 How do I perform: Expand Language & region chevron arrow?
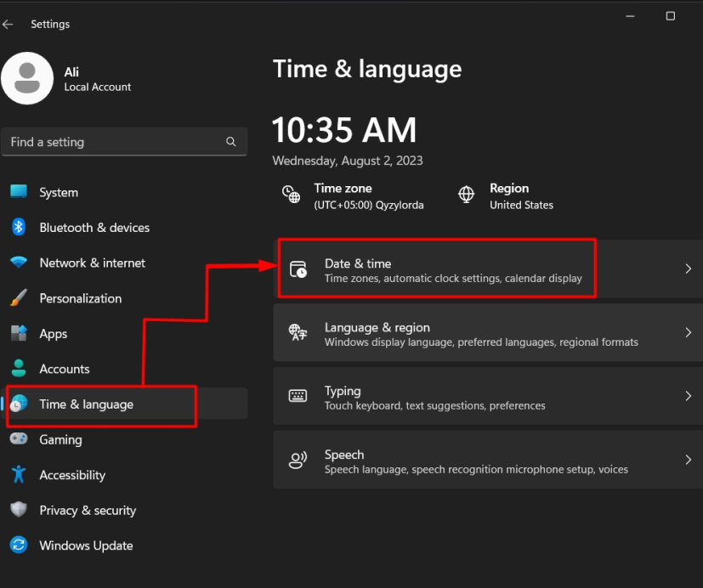coord(688,333)
